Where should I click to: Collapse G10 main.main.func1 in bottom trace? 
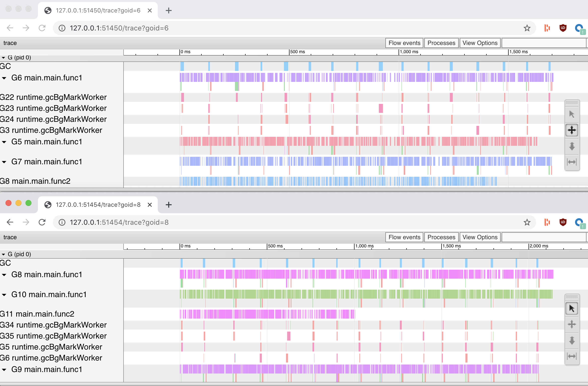[4, 295]
